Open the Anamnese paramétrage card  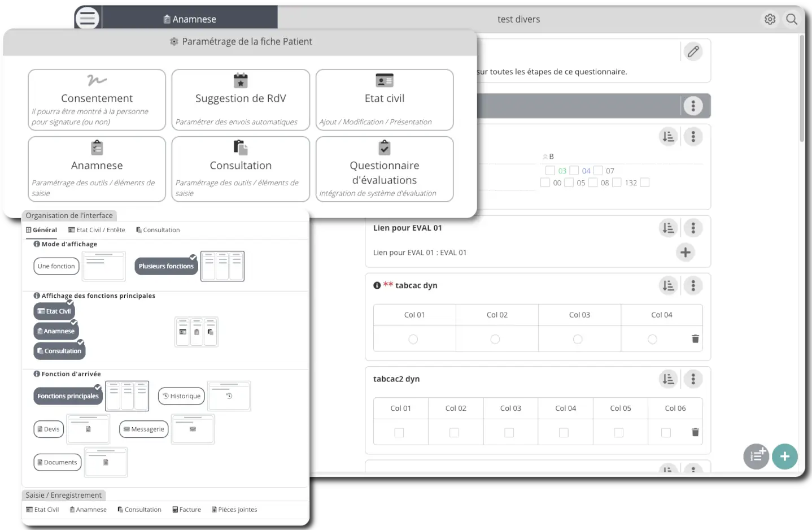point(96,168)
